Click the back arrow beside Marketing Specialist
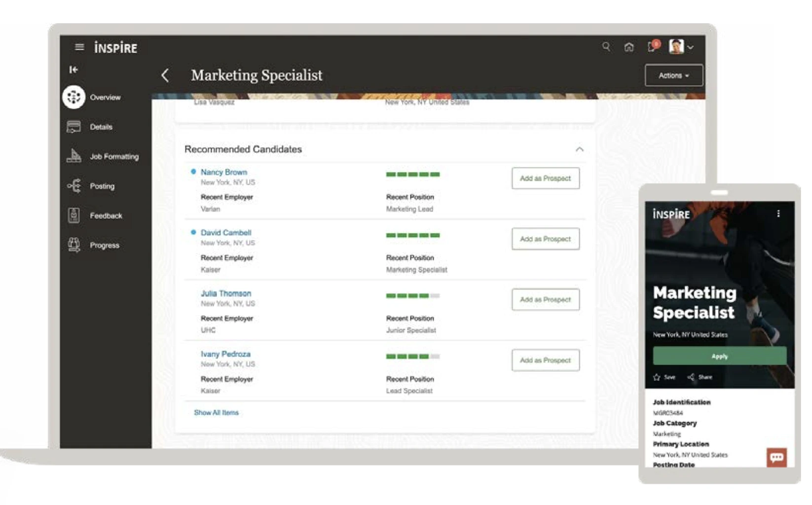Screen dimensions: 812x505 pos(165,75)
